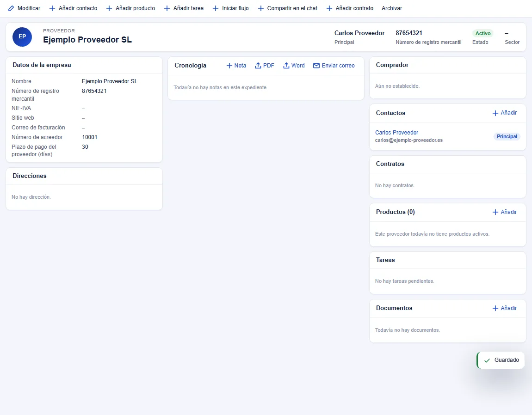Click the plus icon for Añadir contacto
This screenshot has width=532, height=415.
[52, 8]
